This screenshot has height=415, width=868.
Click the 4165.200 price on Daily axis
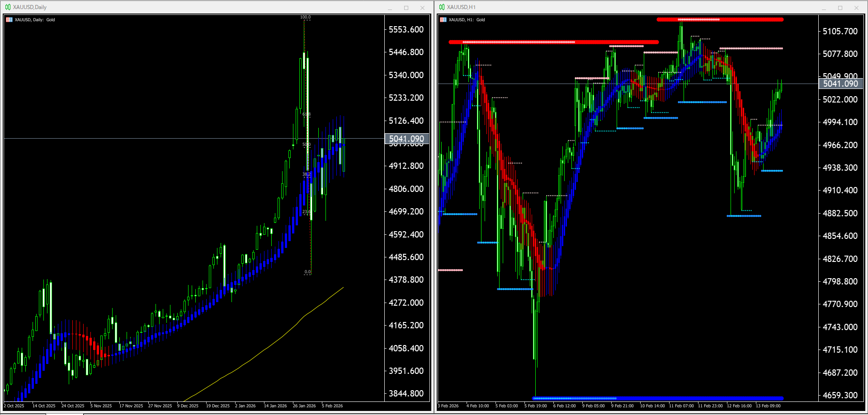pos(406,325)
